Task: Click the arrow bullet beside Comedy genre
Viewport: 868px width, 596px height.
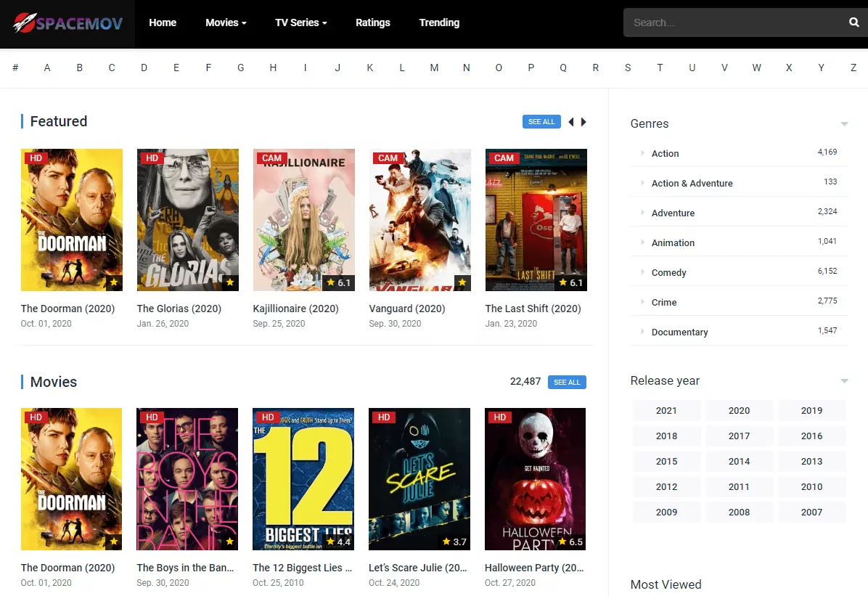Action: (642, 272)
